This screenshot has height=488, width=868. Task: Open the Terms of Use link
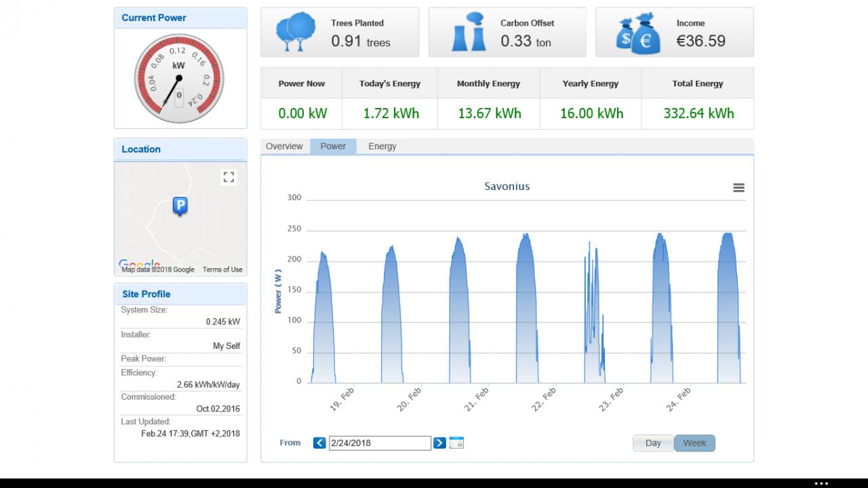coord(222,269)
